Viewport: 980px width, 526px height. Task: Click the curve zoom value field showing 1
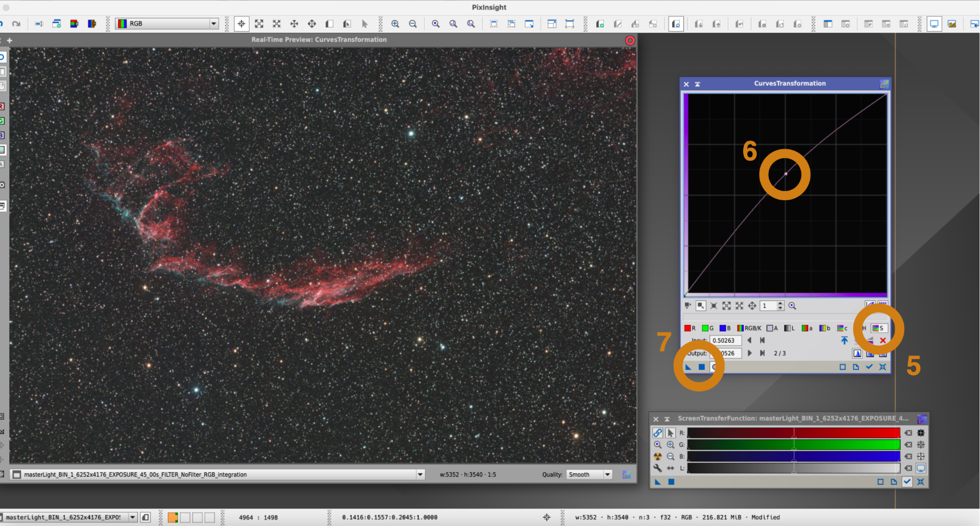769,305
